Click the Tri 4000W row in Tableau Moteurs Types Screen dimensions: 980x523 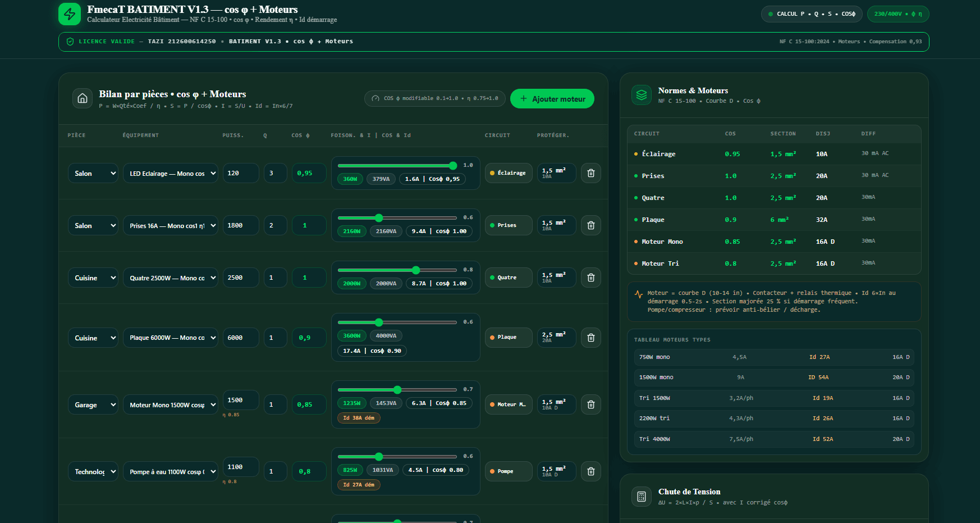(774, 439)
